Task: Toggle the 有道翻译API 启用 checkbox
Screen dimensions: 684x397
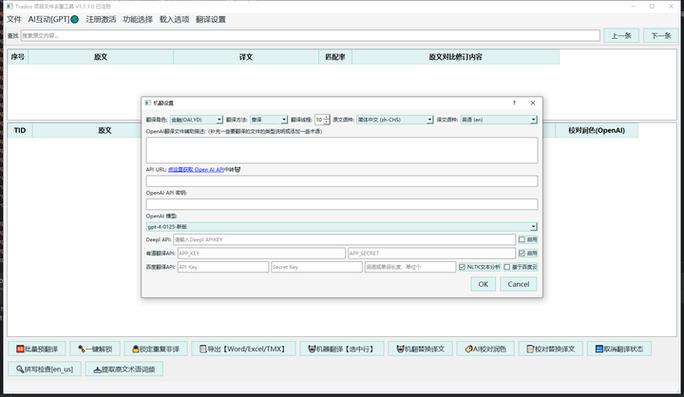Action: [x=522, y=253]
